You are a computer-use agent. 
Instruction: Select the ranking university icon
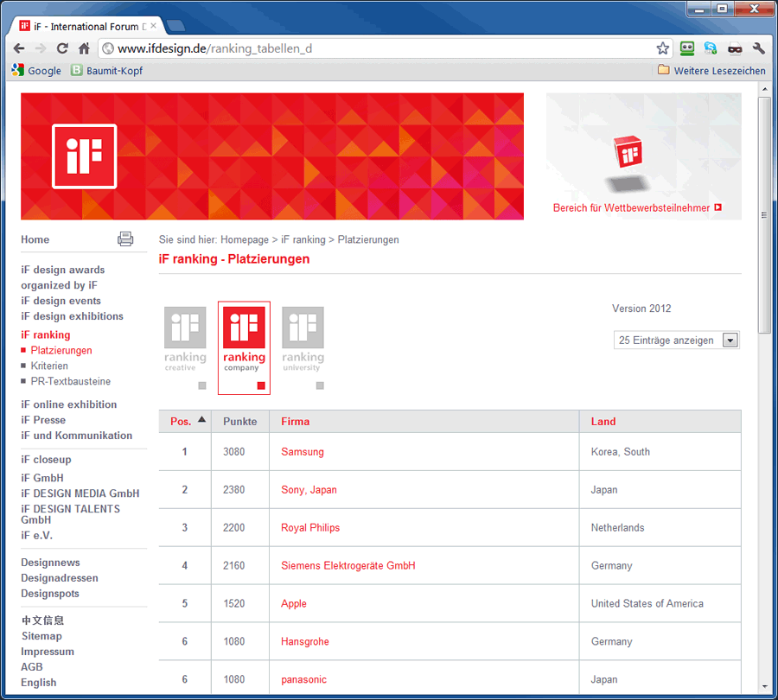[x=303, y=339]
